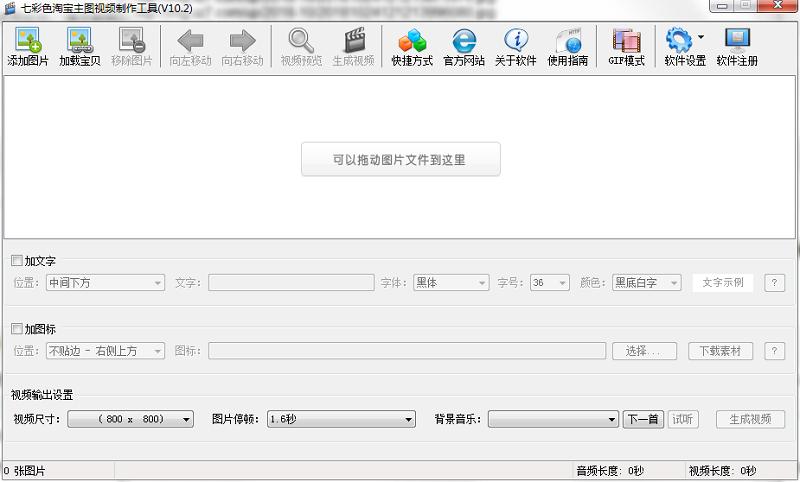The height and width of the screenshot is (482, 800).
Task: Click the 生成视频 clapperboard toolbar icon
Action: [x=353, y=41]
